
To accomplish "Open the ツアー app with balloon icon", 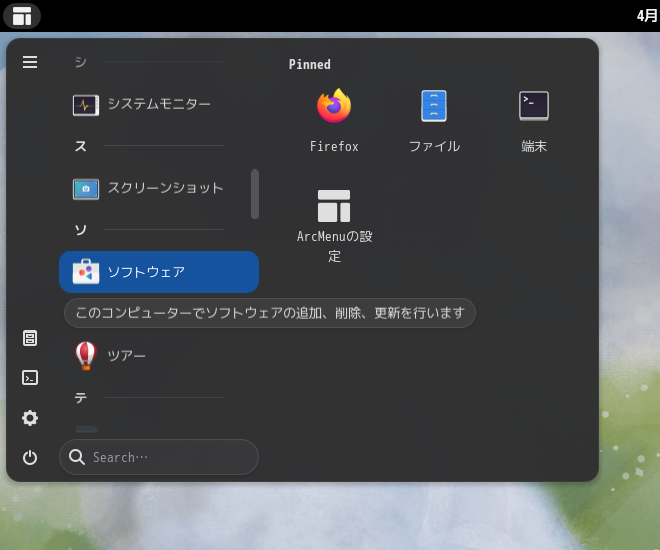I will pyautogui.click(x=159, y=356).
